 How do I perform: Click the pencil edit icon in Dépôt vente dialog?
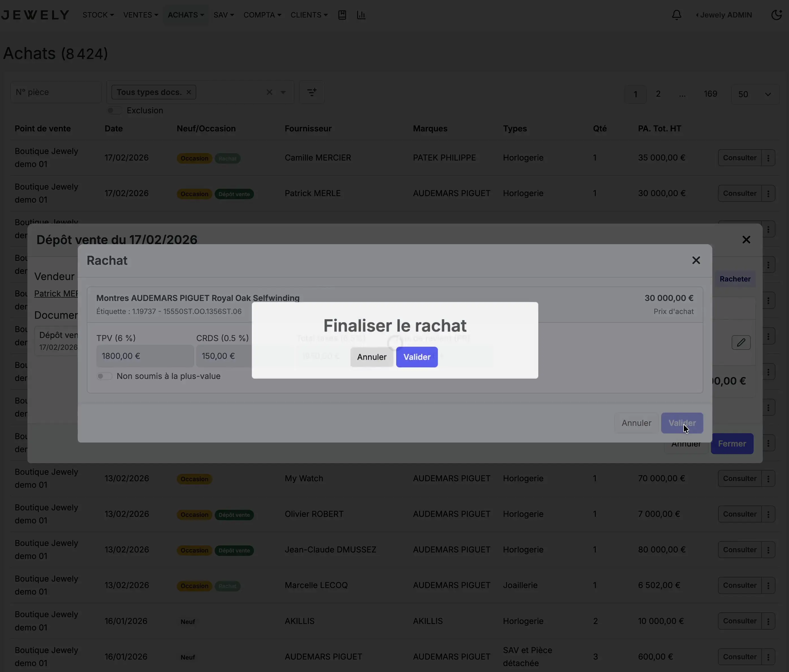[741, 342]
